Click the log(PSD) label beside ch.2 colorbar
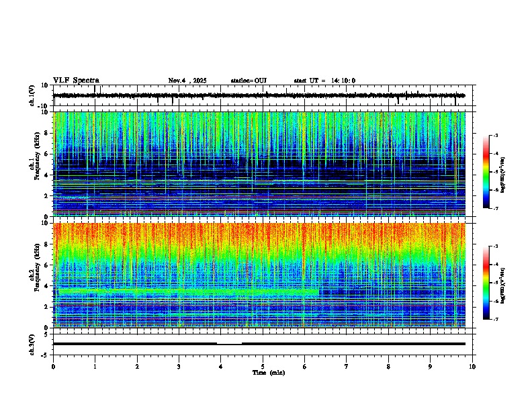The width and height of the screenshot is (532, 411). (502, 285)
